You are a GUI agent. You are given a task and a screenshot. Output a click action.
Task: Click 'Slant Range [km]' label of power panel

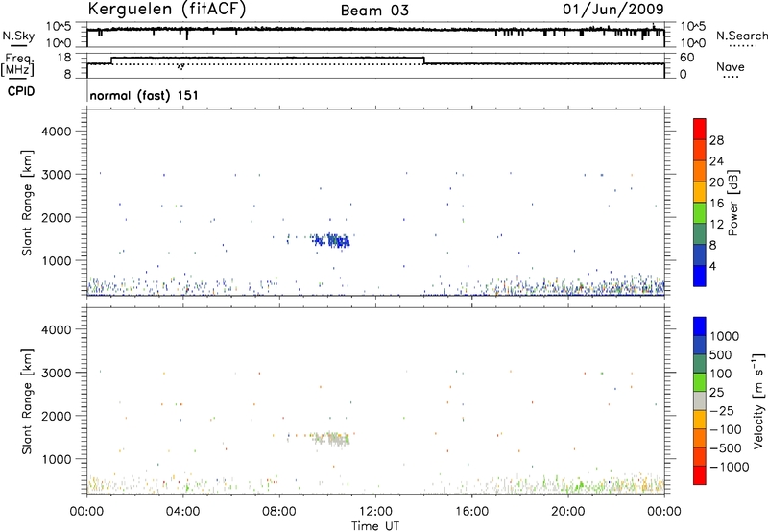(27, 203)
